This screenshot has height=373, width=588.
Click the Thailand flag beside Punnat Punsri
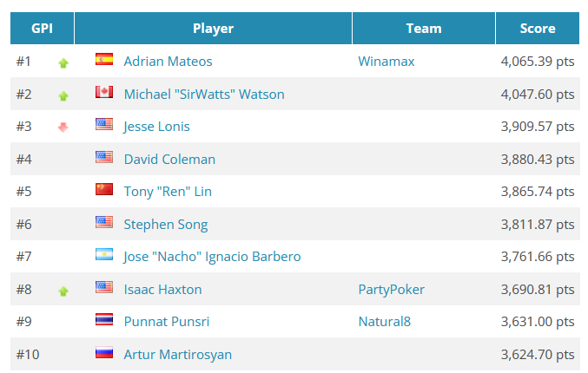pyautogui.click(x=104, y=320)
